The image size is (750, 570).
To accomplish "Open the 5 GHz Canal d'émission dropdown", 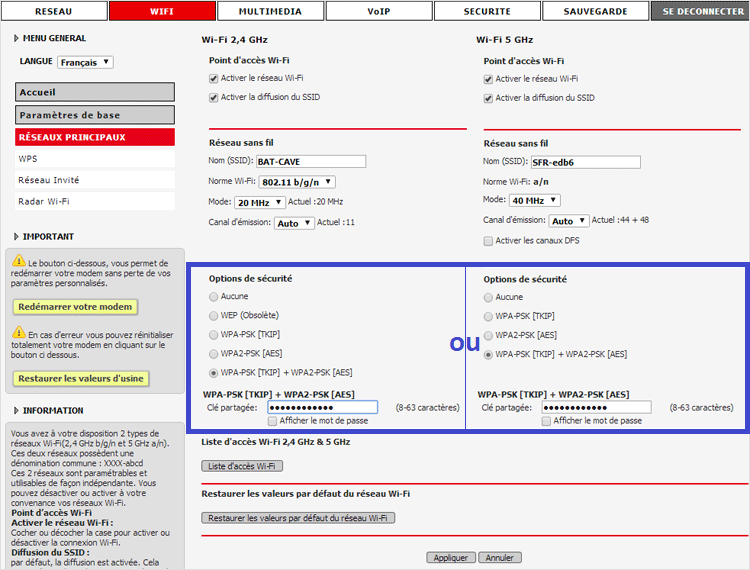I will pos(569,221).
